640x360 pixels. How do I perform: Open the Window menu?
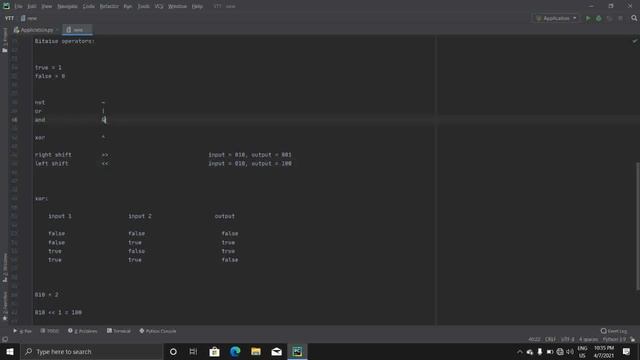tap(178, 7)
